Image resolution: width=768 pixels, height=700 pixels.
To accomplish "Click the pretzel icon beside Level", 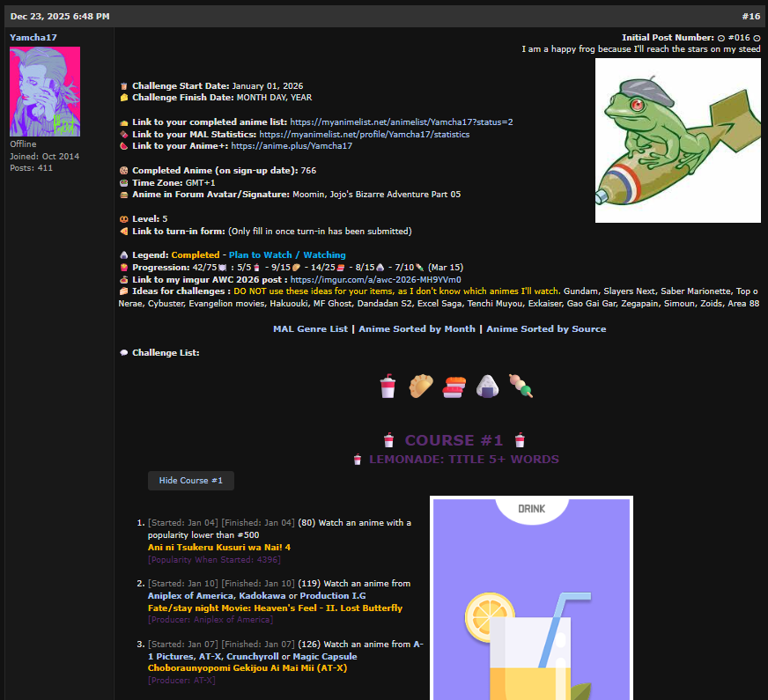I will (124, 219).
